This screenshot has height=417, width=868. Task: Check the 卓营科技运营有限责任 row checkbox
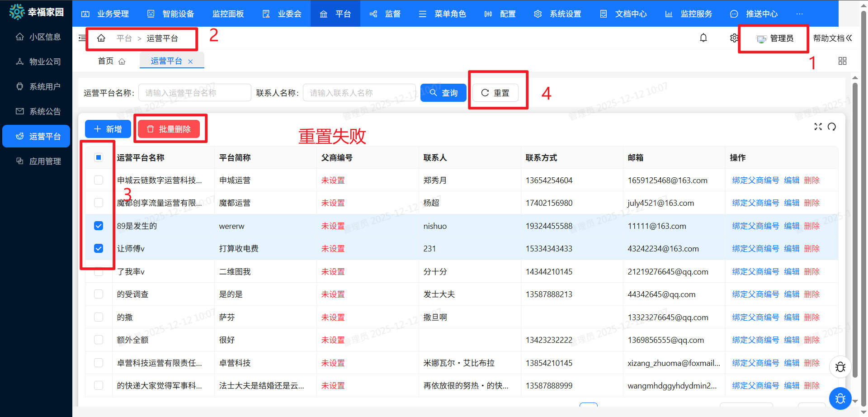[x=99, y=363]
